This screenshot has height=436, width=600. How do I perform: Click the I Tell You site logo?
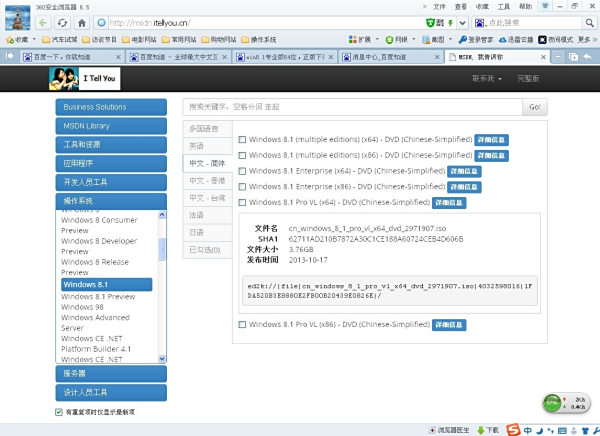click(x=85, y=78)
